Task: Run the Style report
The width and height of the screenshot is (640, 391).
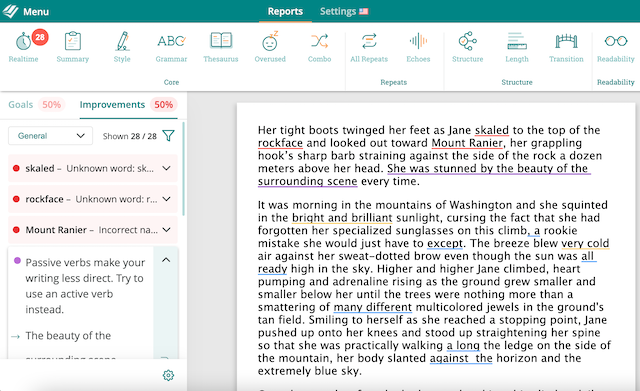Action: (122, 41)
